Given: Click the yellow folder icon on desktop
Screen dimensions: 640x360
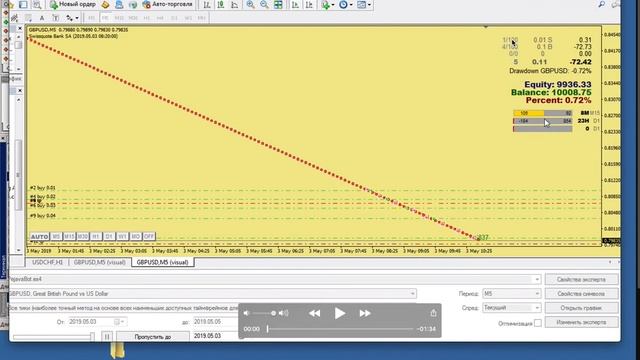Looking at the screenshot, I should coord(117,351).
